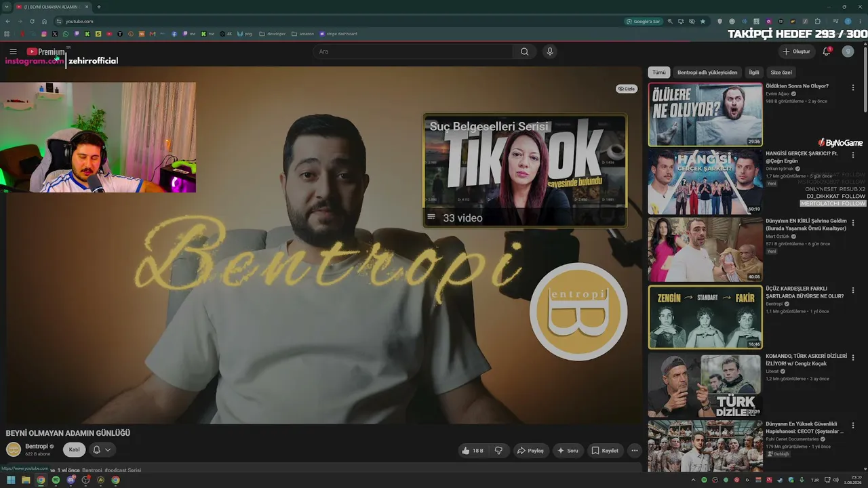Click the Oluştur create button
868x488 pixels.
[797, 52]
